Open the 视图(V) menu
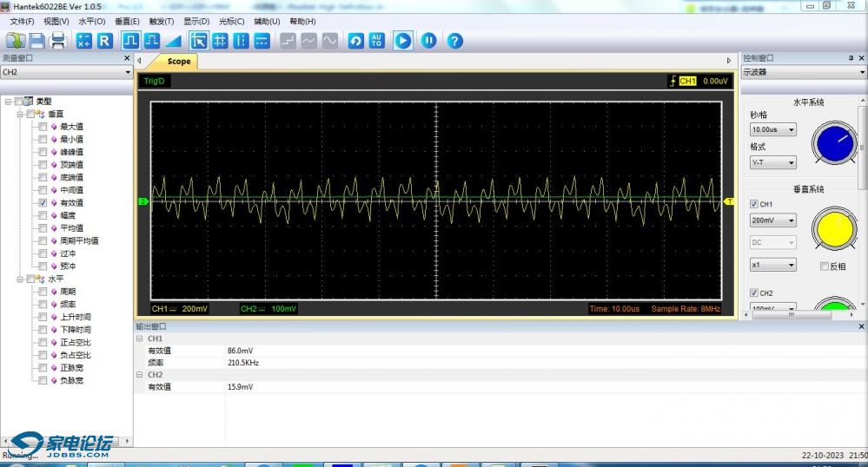The width and height of the screenshot is (868, 467). [x=56, y=22]
